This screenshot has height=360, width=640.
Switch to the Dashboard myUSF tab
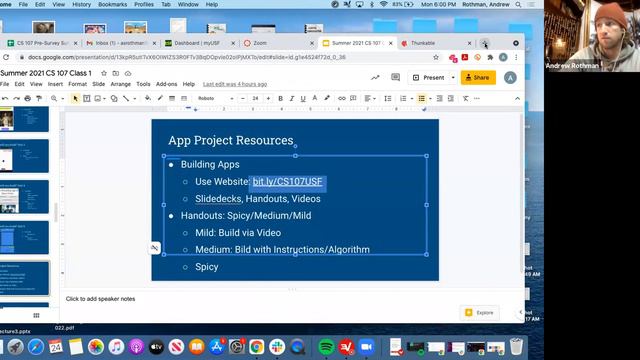199,43
